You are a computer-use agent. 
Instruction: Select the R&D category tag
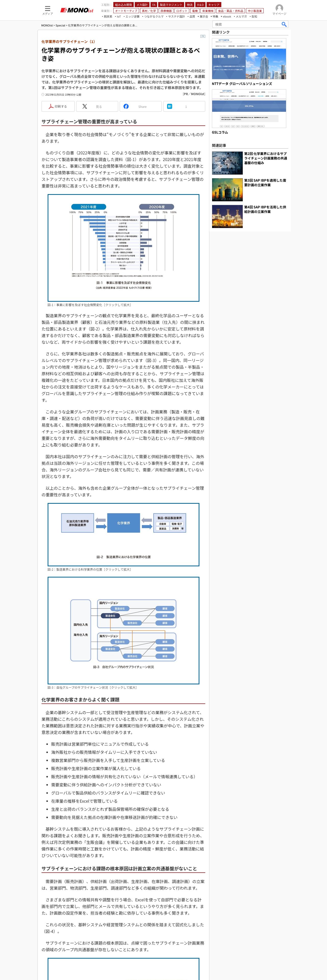pyautogui.click(x=200, y=5)
